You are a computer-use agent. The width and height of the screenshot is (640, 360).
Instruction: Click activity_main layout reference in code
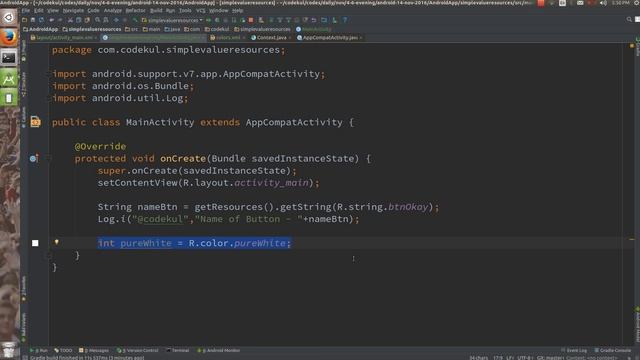(x=271, y=182)
